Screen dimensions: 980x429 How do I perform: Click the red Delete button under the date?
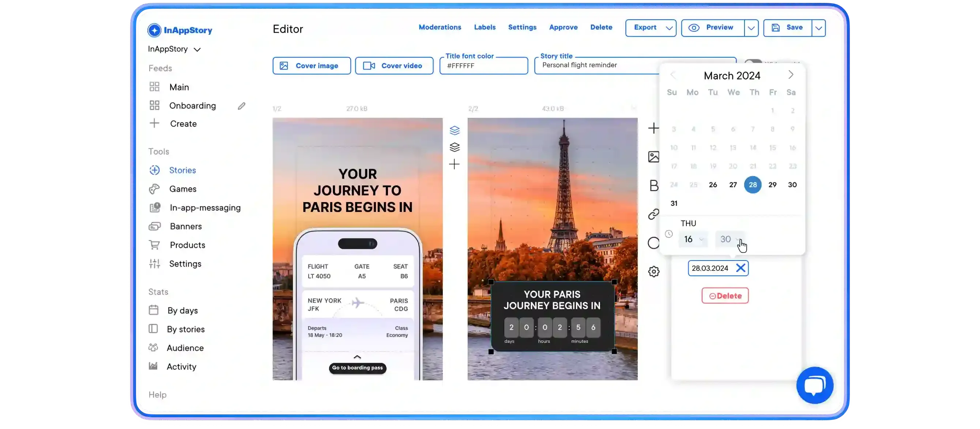tap(725, 296)
